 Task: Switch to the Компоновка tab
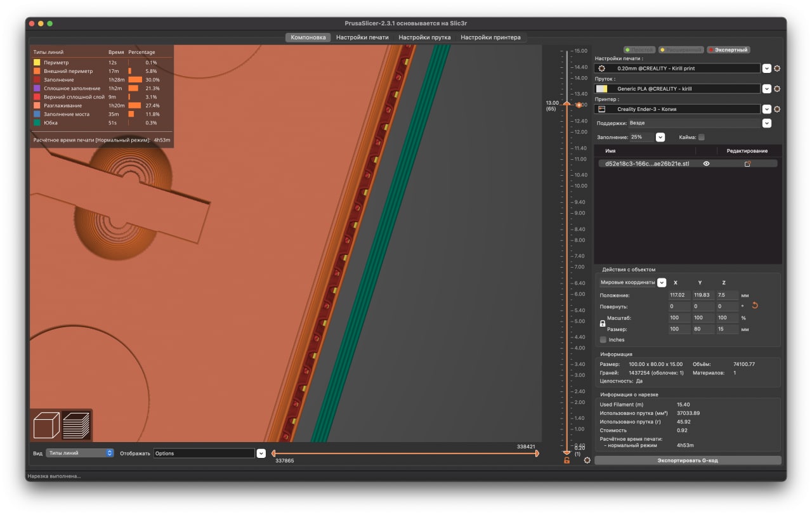tap(308, 37)
